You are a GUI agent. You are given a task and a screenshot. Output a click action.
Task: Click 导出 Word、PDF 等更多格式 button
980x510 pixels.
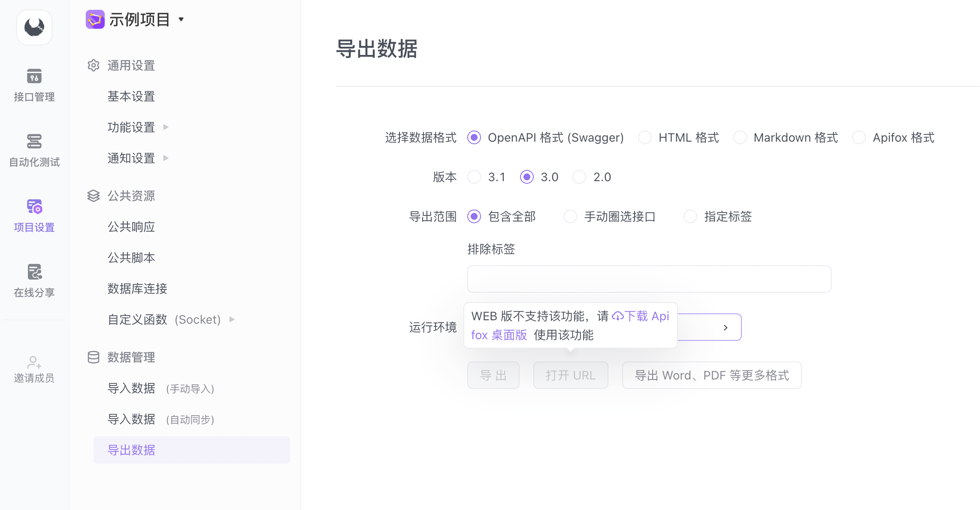711,375
